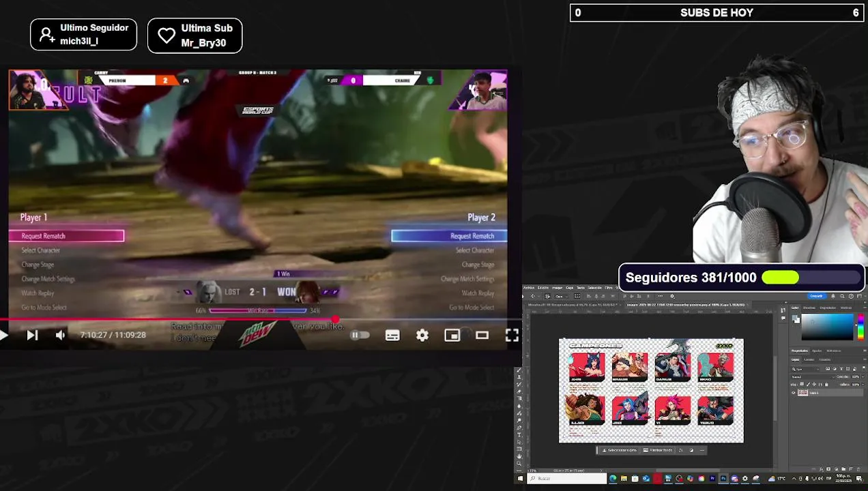This screenshot has height=491, width=868.
Task: Switch to Muestras panel tab
Action: click(809, 308)
